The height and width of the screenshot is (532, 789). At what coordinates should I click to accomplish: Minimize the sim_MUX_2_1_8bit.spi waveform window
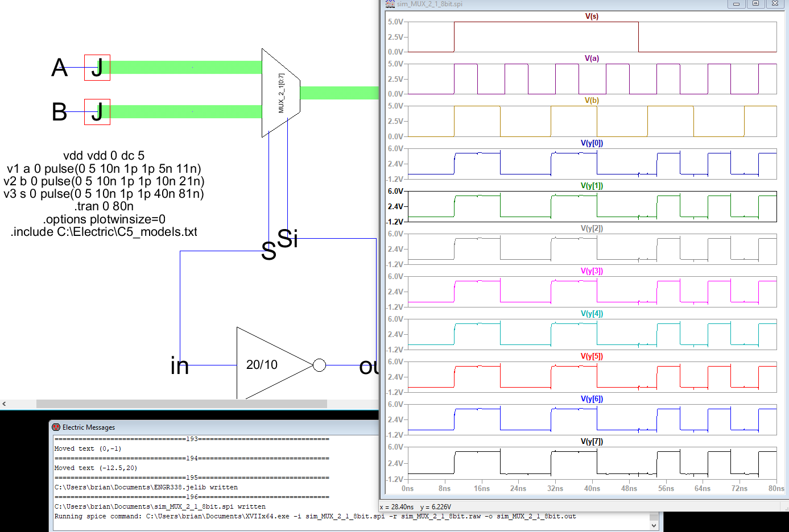[x=736, y=4]
